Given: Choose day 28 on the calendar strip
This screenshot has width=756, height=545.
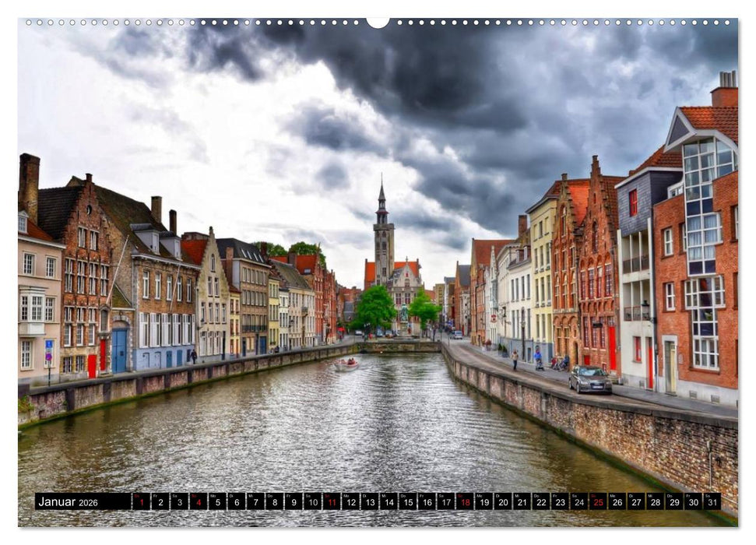Looking at the screenshot, I should (x=654, y=502).
